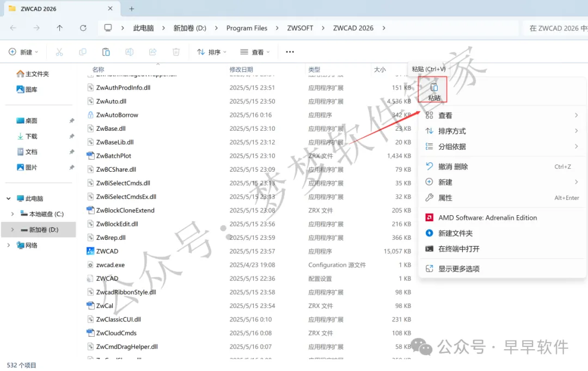588x371 pixels.
Task: Expand the 本地磁盘 (C:) tree node
Action: click(13, 214)
